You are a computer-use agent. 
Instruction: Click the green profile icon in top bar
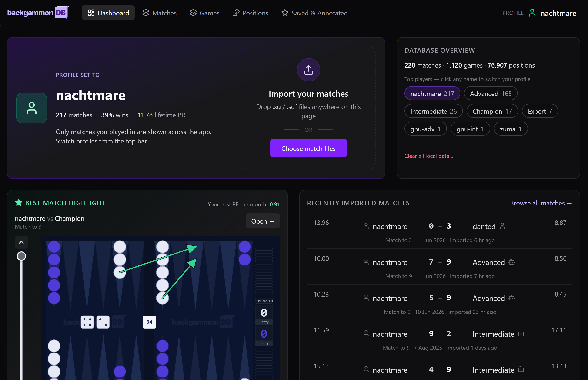532,13
